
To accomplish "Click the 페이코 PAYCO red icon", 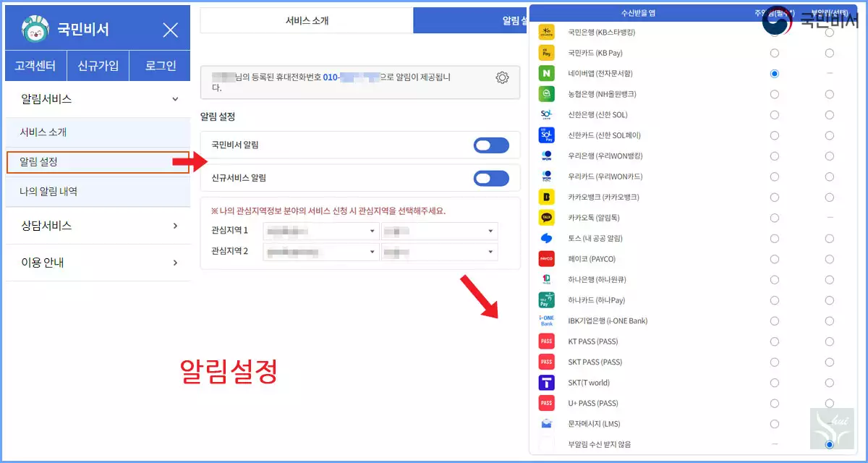I will pos(546,258).
